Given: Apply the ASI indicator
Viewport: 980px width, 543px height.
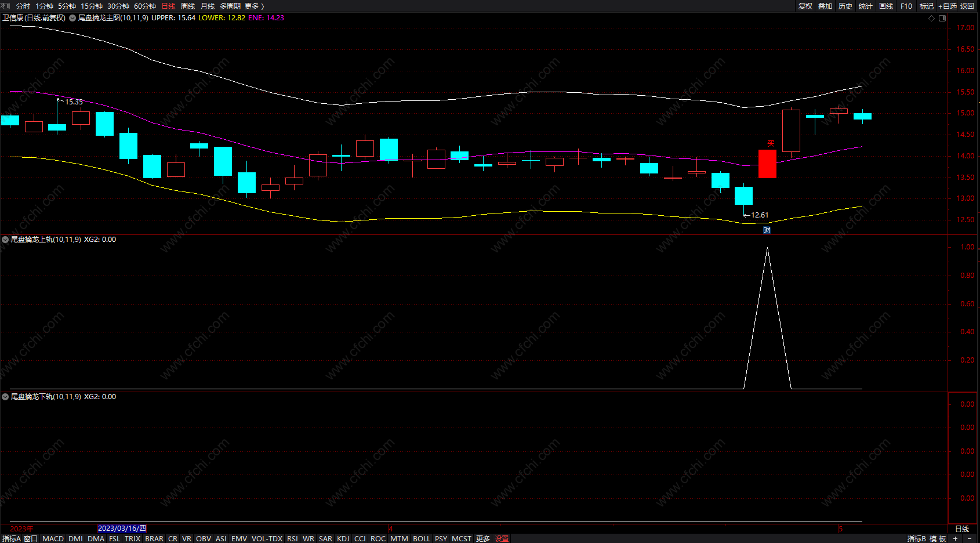Looking at the screenshot, I should pyautogui.click(x=221, y=539).
